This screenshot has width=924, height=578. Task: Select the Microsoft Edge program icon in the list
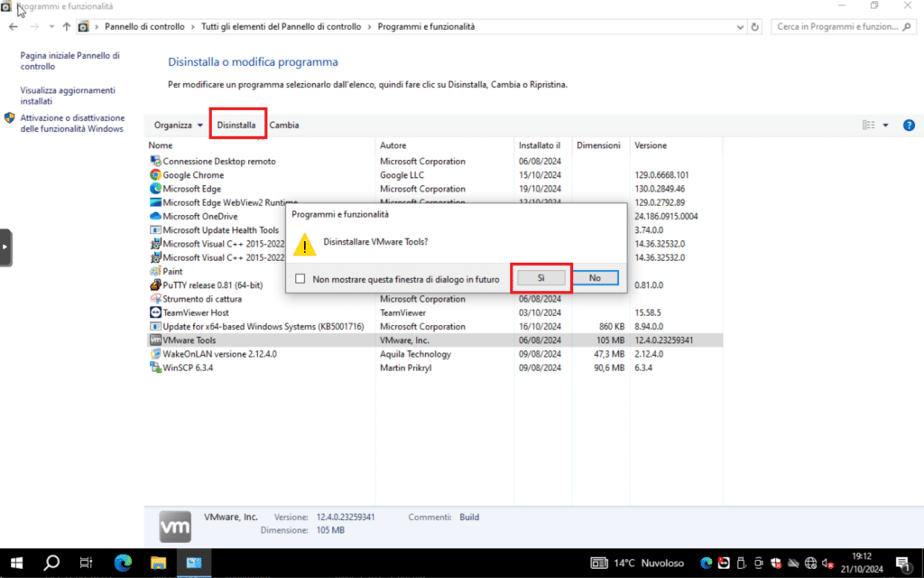point(155,189)
